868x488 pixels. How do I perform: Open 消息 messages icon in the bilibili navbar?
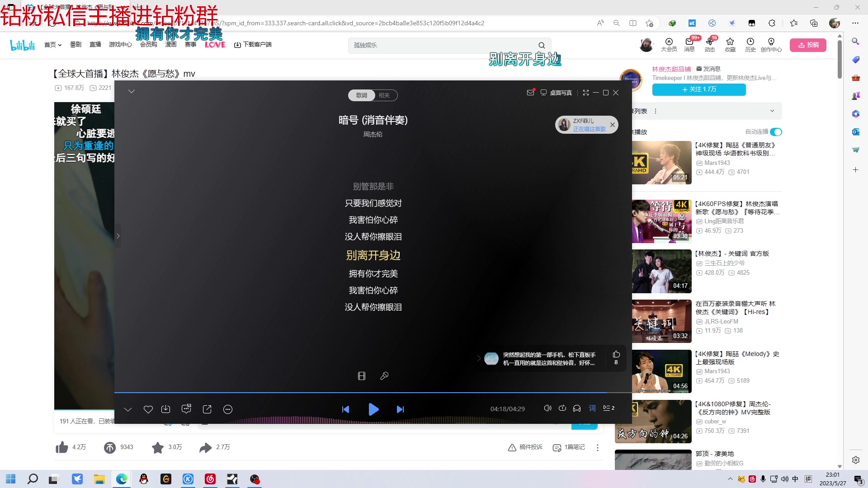tap(689, 45)
